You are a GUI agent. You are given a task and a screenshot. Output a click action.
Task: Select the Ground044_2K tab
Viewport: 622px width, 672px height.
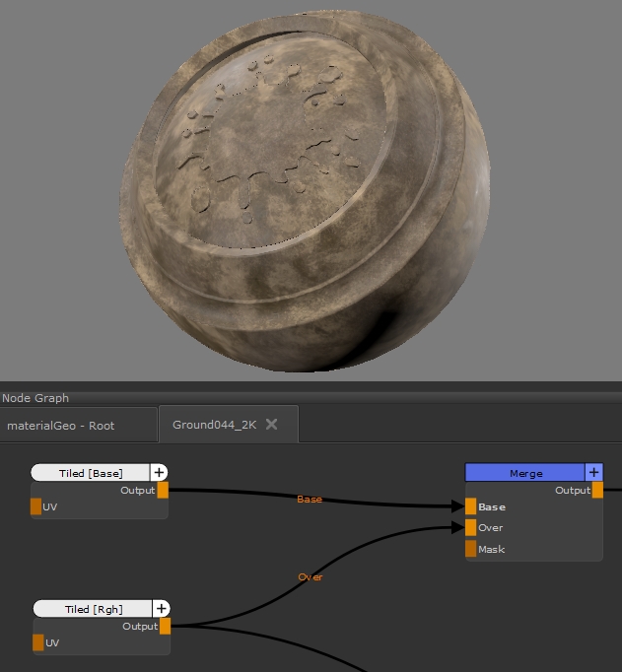[x=214, y=425]
